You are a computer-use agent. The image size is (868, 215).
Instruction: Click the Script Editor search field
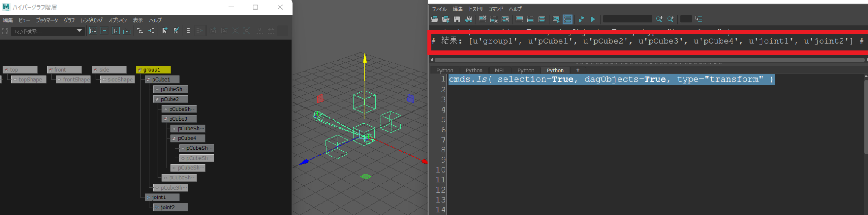coord(627,19)
